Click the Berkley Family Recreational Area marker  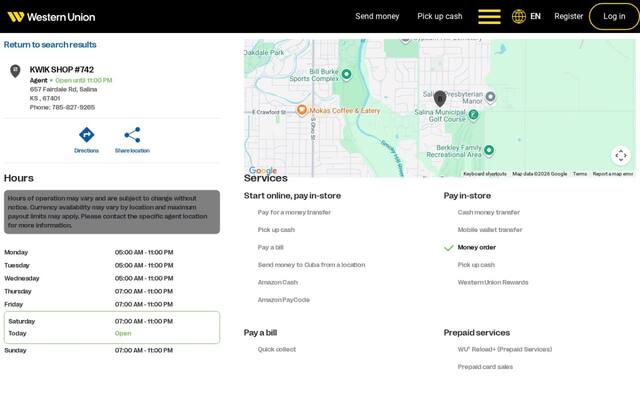point(489,150)
